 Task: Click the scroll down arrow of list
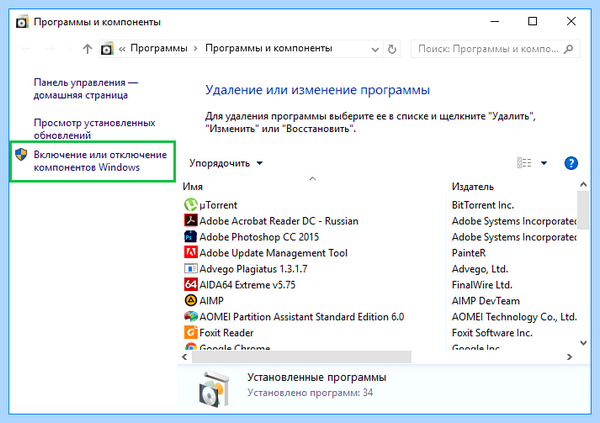pos(583,343)
